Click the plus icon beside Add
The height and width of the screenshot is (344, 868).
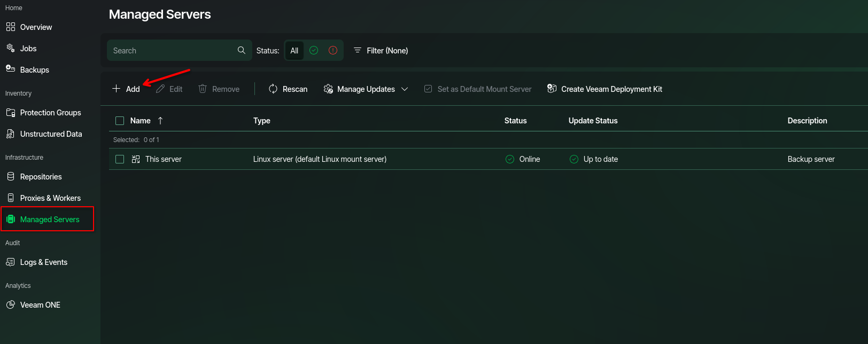(x=116, y=89)
